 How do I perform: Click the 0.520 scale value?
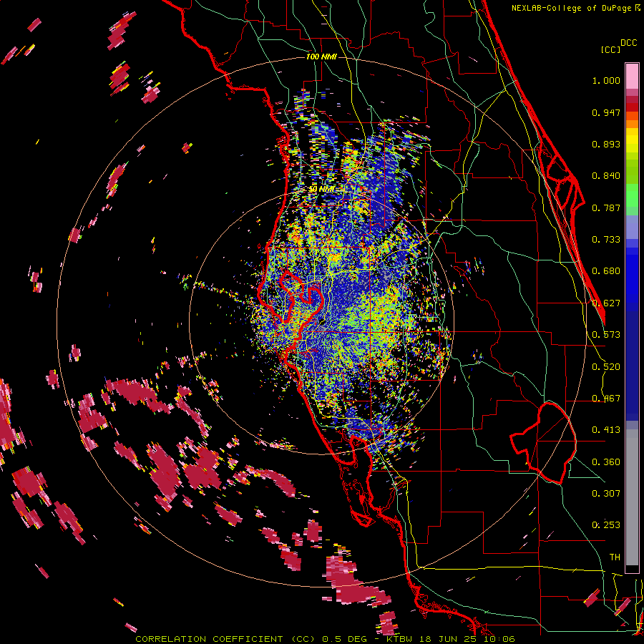click(606, 367)
